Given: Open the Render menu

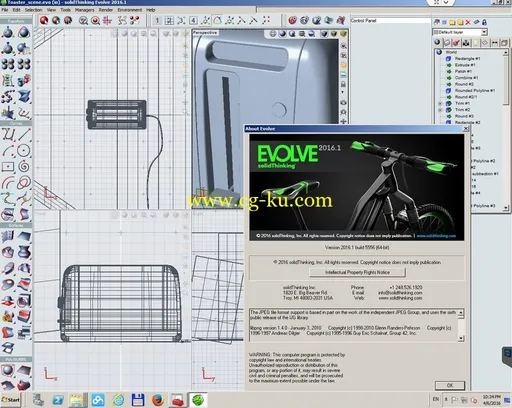Looking at the screenshot, I should [106, 10].
